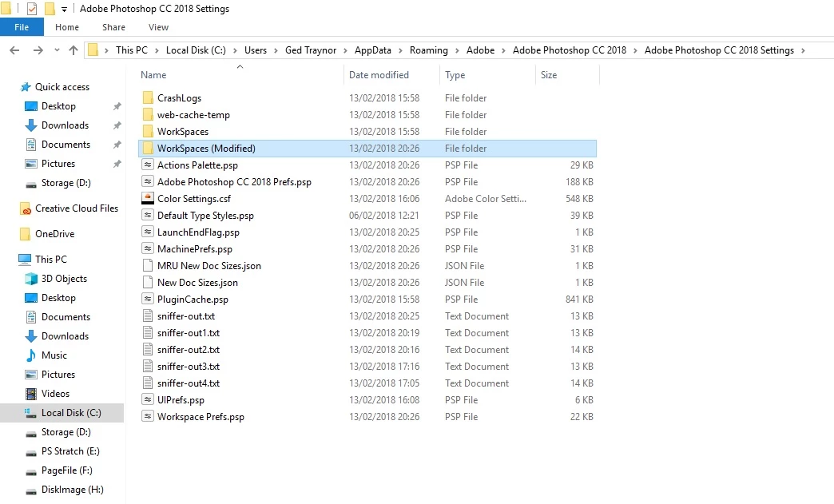The width and height of the screenshot is (834, 504).
Task: Expand the chevron after 'Adobe' in breadcrumb
Action: point(503,50)
